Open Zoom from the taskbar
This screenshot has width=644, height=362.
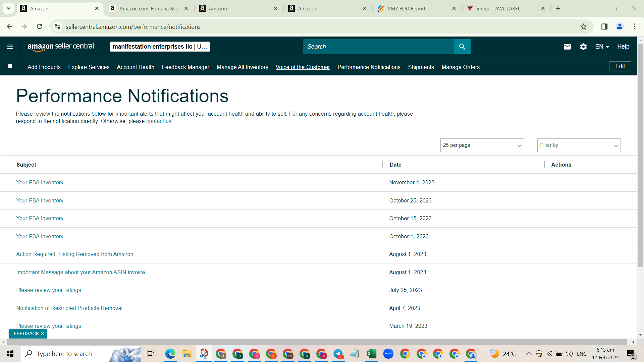(x=388, y=354)
